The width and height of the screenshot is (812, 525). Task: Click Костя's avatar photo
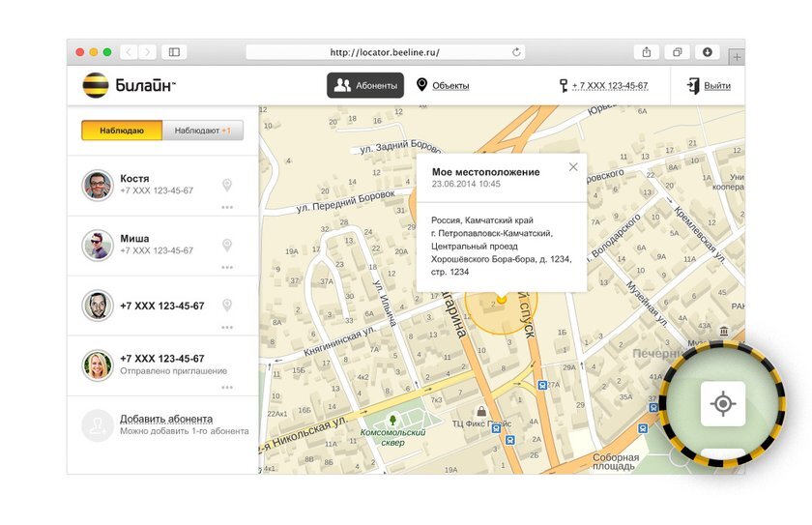coord(98,185)
